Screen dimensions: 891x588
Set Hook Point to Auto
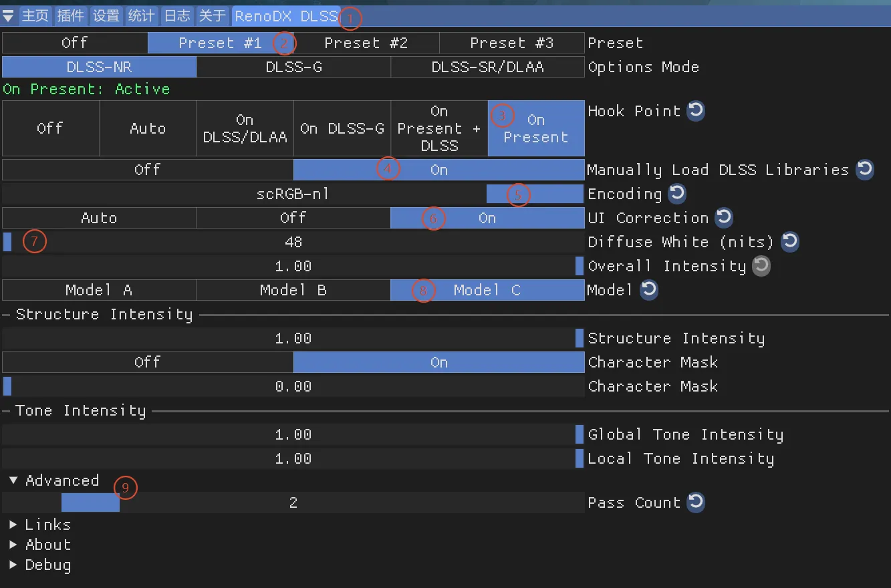pyautogui.click(x=148, y=128)
